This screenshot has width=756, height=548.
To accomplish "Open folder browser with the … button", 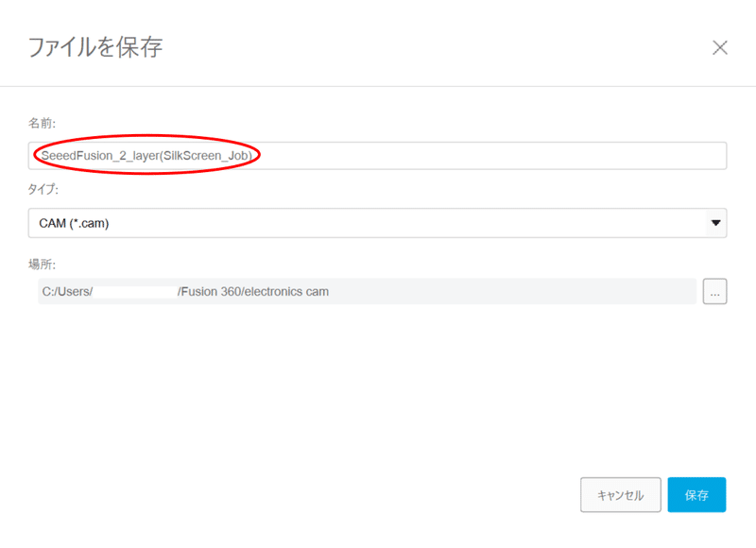I will (714, 292).
